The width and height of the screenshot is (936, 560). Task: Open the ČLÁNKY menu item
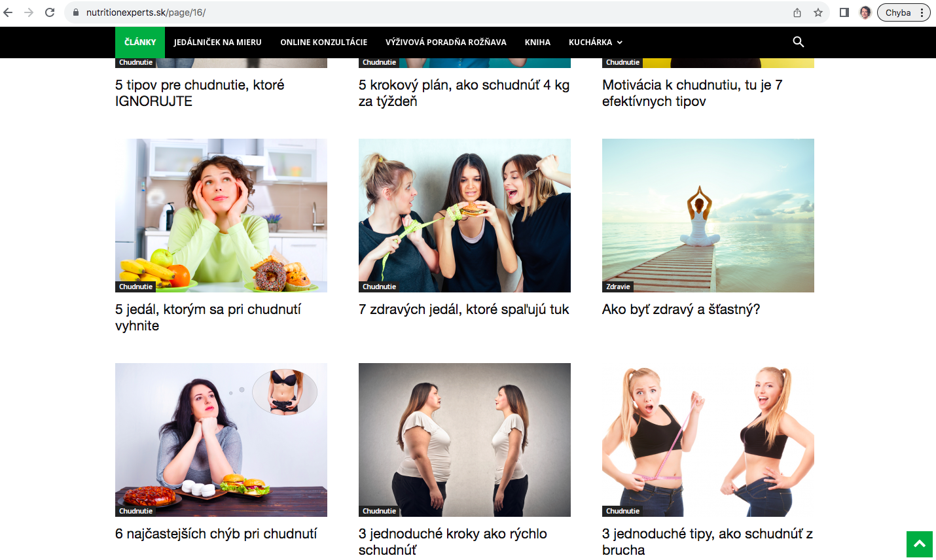[140, 42]
